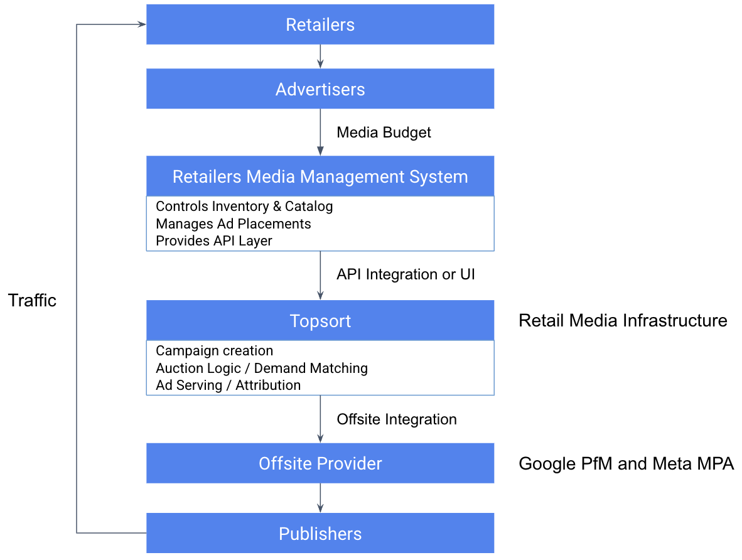Click the "Traffic" label
The height and width of the screenshot is (560, 742).
pyautogui.click(x=32, y=301)
